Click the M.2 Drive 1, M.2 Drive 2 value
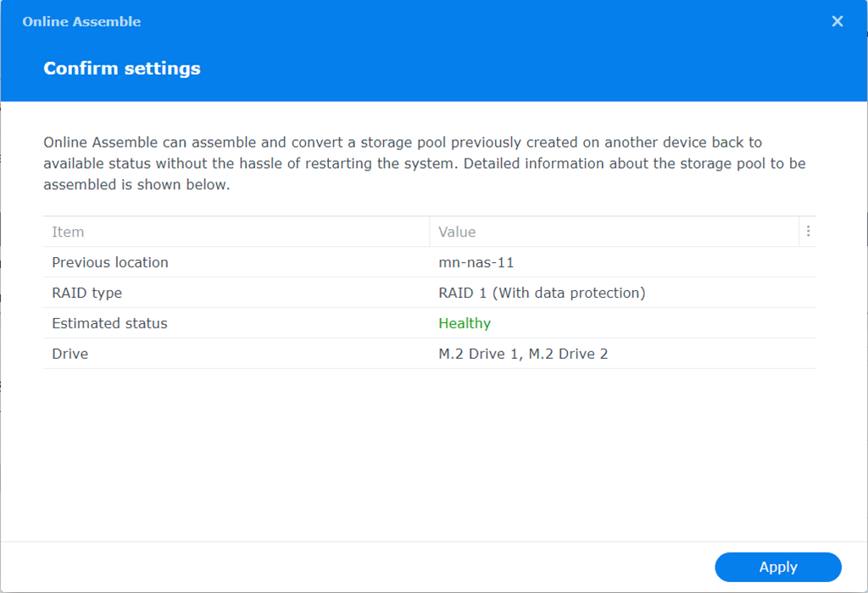Viewport: 868px width, 593px height. tap(523, 354)
